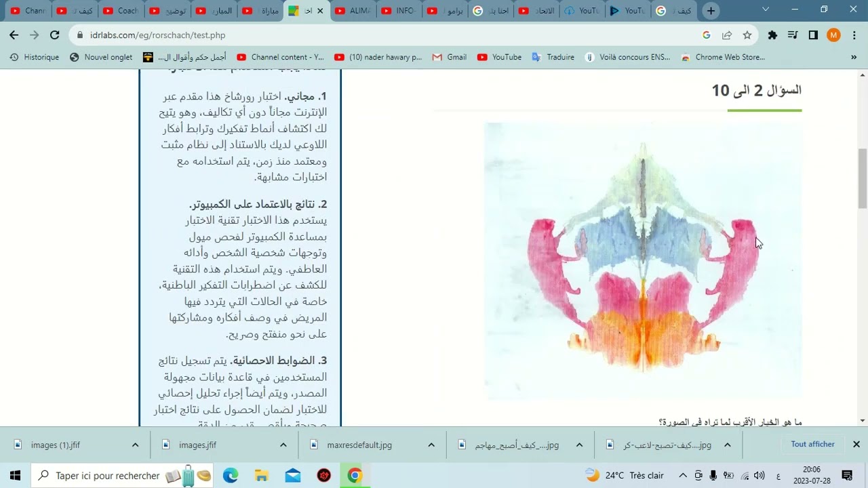The height and width of the screenshot is (488, 868).
Task: Open Windows Start menu
Action: (15, 475)
